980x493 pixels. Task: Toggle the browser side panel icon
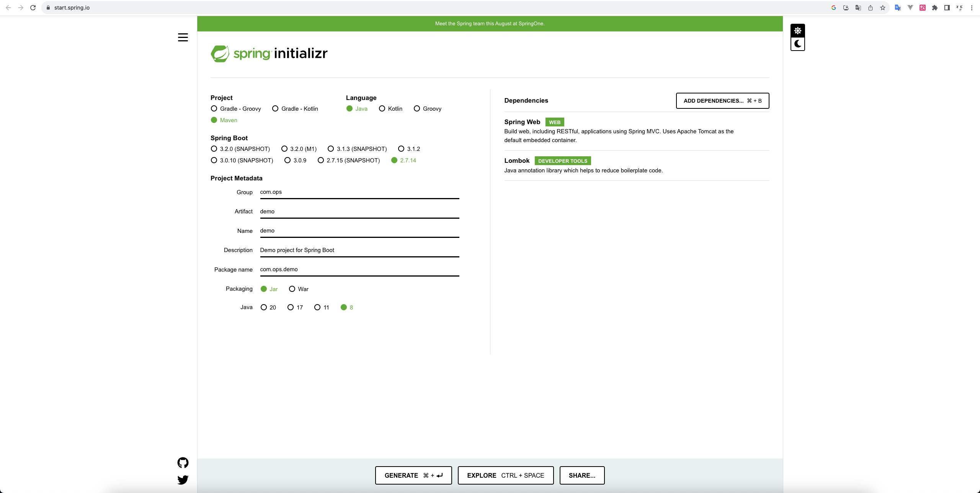(947, 8)
